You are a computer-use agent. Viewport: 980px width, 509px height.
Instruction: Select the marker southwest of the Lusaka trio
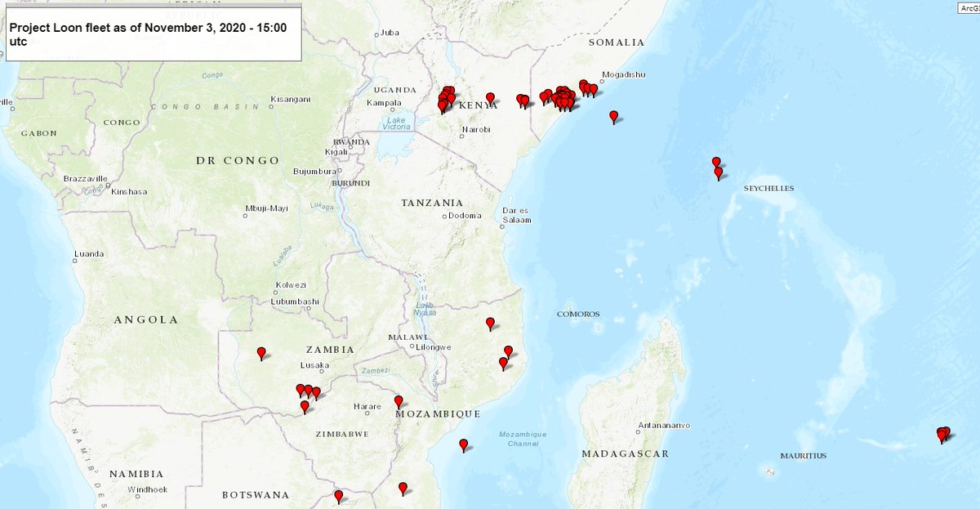point(305,406)
